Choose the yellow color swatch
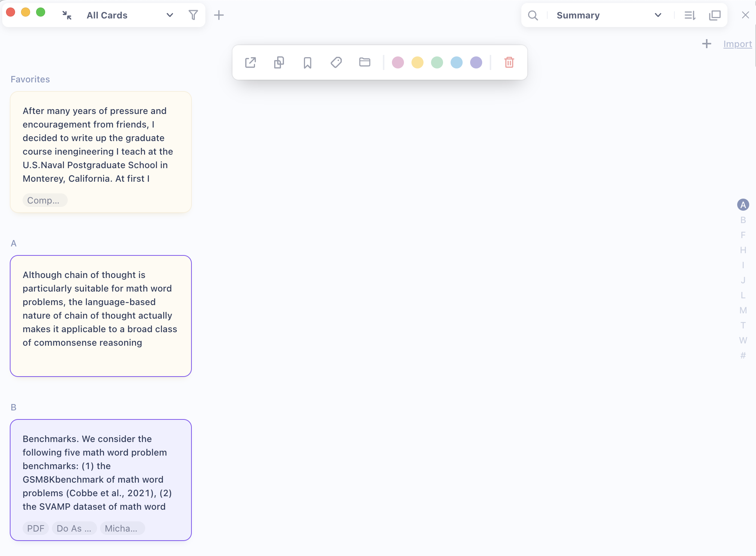The width and height of the screenshot is (756, 556). 417,62
